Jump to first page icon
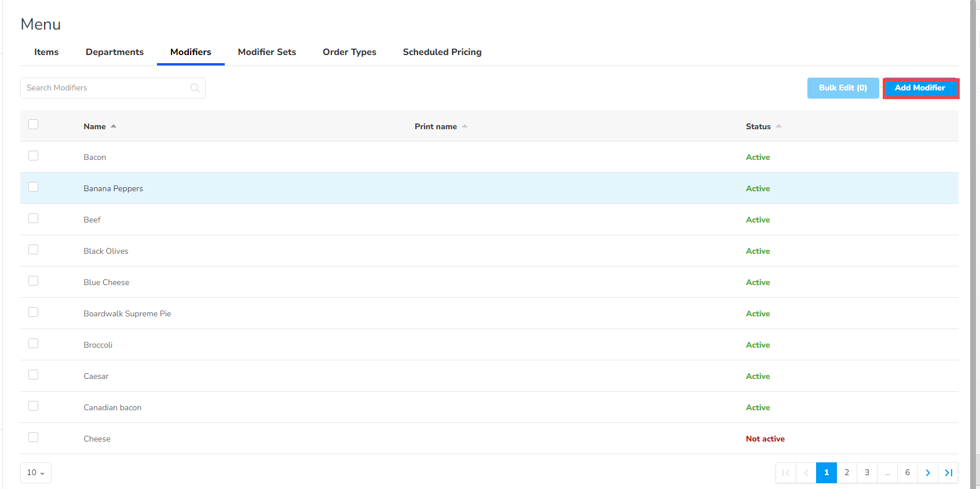 coord(786,473)
